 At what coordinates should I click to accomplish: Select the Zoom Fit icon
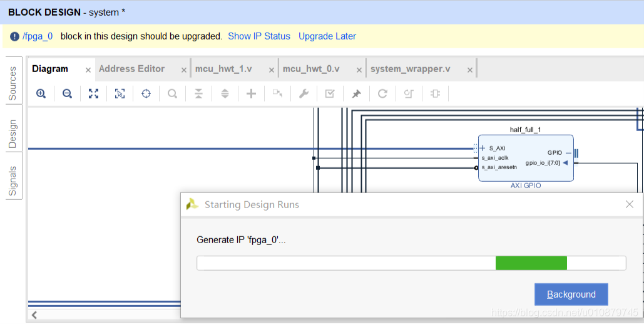(x=94, y=94)
